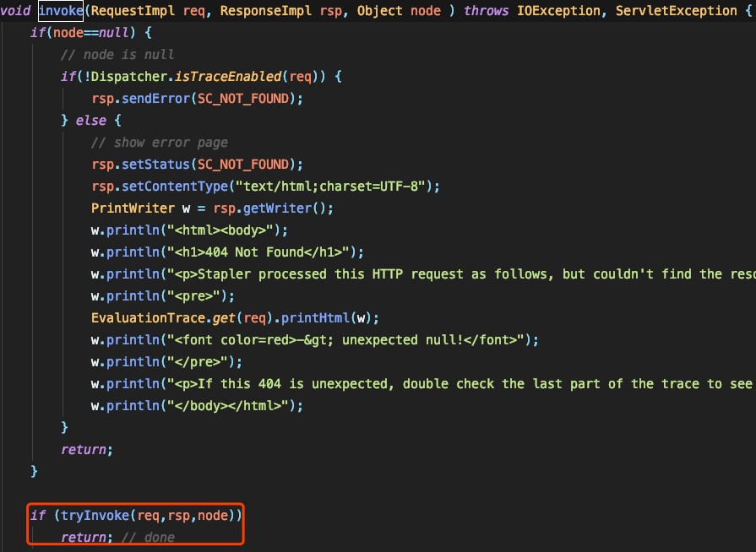
Task: Select the done comment after tryInvoke return
Action: point(149,537)
